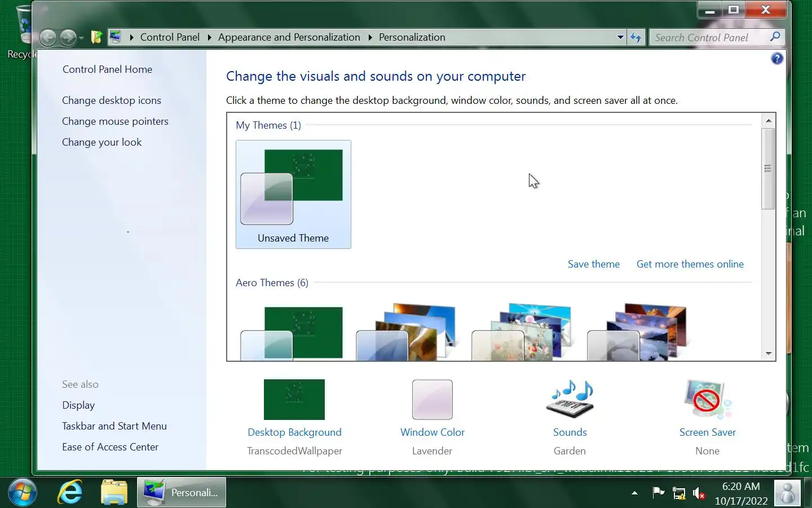Click the Help question mark icon

click(777, 59)
